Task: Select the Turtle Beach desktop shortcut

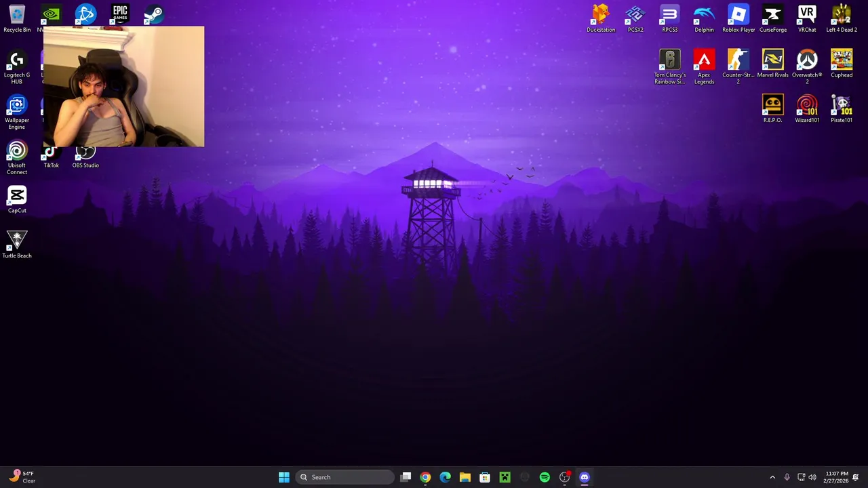Action: [17, 245]
